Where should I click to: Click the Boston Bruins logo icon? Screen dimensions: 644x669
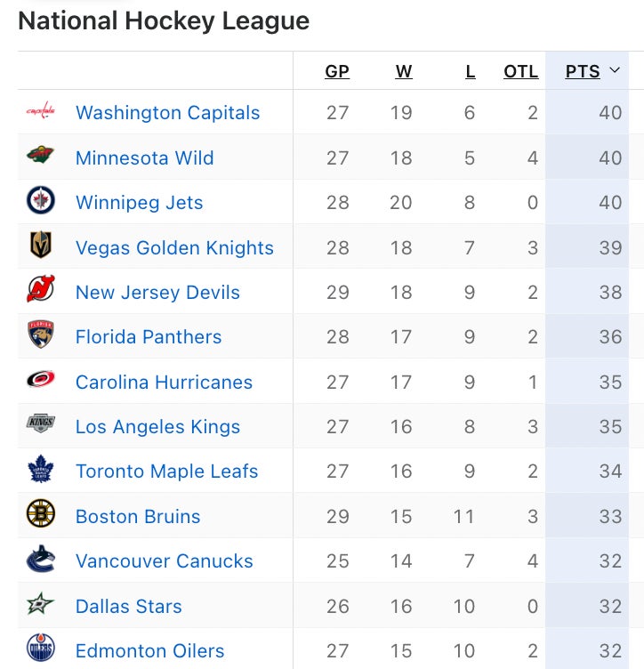[40, 515]
